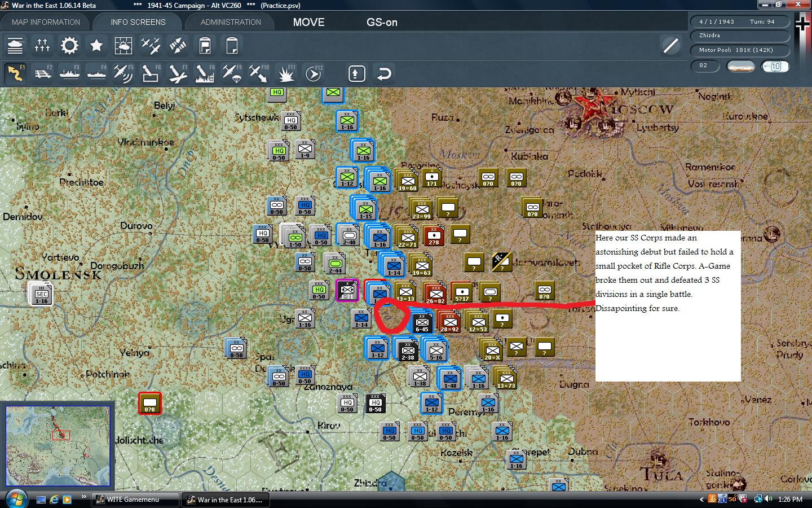Screen dimensions: 812x508
Task: Click the undo move arrow icon
Action: (x=384, y=73)
